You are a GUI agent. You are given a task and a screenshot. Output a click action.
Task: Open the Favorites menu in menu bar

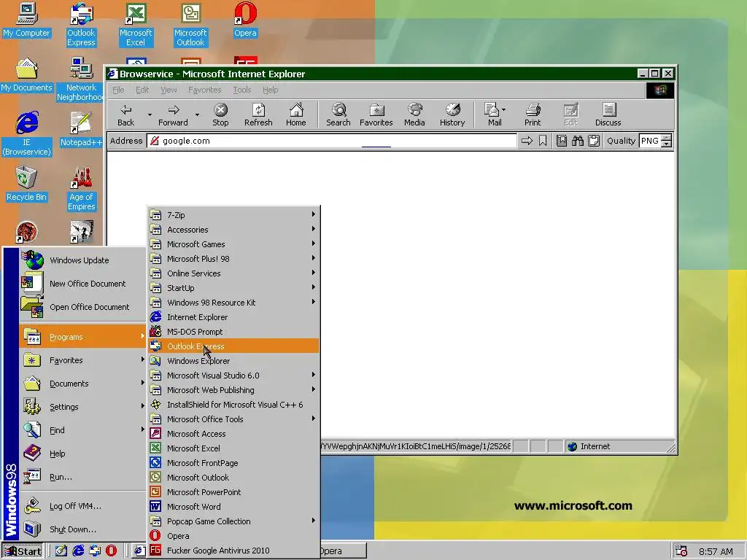(205, 90)
